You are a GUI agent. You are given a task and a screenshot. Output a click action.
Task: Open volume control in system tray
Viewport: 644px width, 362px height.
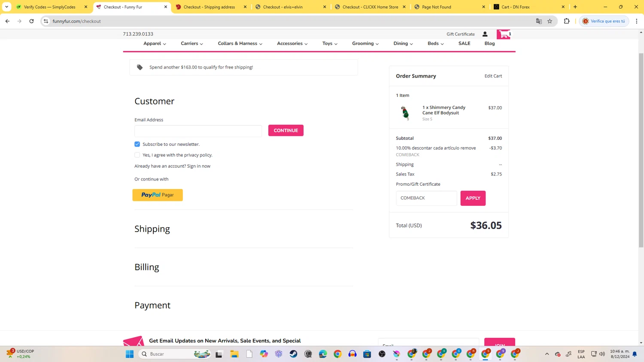[602, 354]
